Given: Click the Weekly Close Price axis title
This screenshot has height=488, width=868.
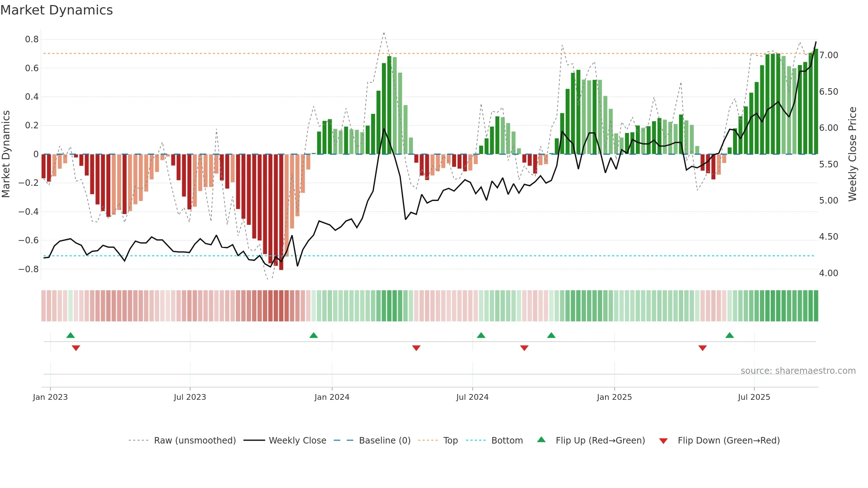Looking at the screenshot, I should tap(852, 154).
